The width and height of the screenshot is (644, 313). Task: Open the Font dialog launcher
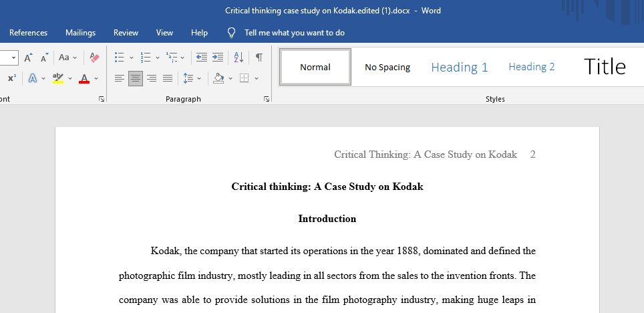(x=102, y=99)
